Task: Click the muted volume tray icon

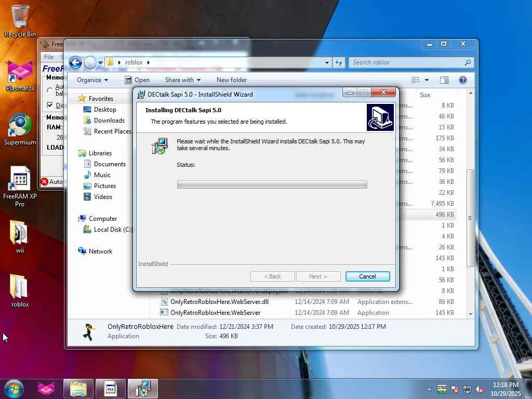Action: pyautogui.click(x=480, y=390)
